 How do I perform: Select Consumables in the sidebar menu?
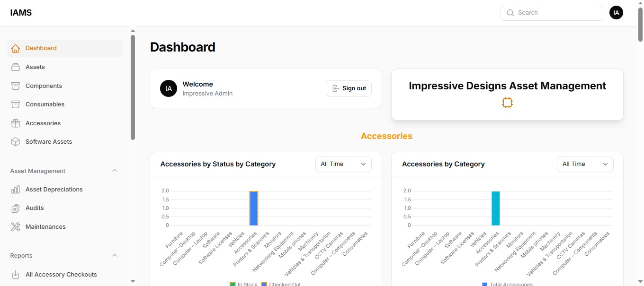tap(45, 104)
